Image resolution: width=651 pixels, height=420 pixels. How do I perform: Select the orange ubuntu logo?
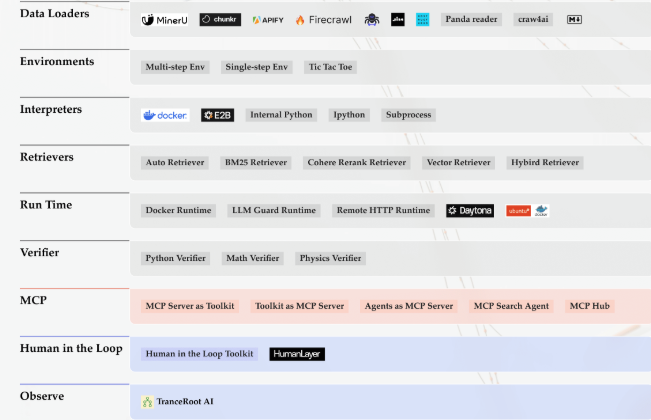518,211
